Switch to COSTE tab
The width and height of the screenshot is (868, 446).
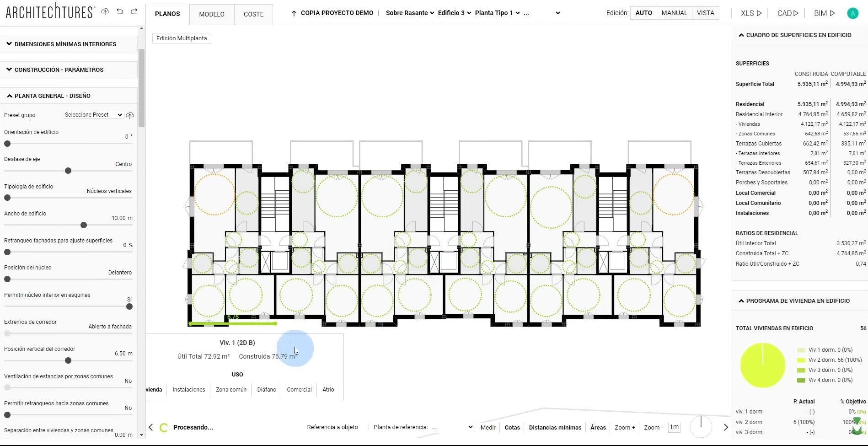pyautogui.click(x=254, y=14)
